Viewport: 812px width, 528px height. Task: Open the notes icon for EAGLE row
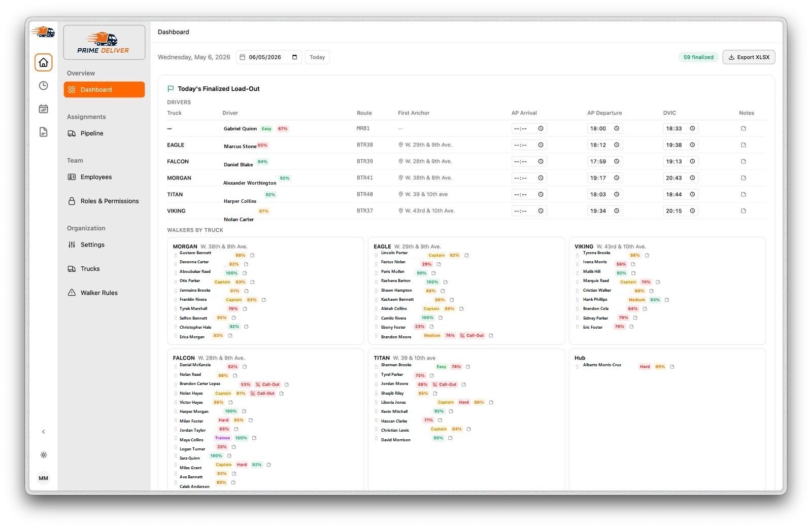pos(743,145)
